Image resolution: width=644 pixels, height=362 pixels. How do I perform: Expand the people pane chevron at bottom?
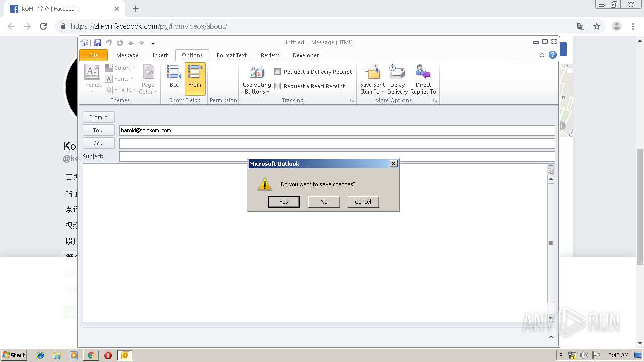pyautogui.click(x=551, y=337)
